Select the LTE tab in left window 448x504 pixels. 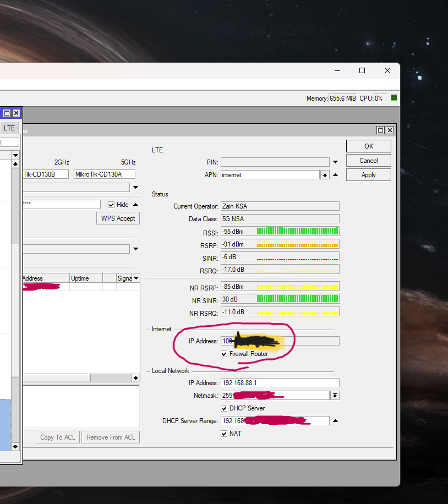[9, 128]
